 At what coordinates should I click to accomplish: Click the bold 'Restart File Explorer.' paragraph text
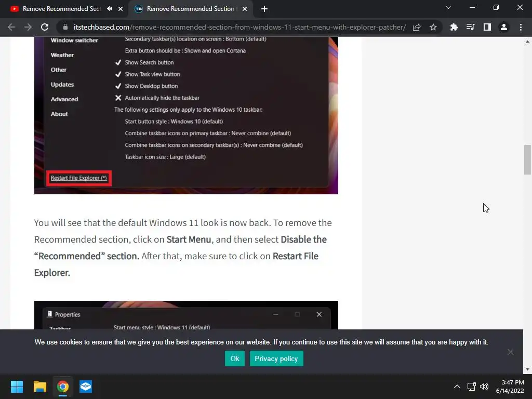point(176,264)
